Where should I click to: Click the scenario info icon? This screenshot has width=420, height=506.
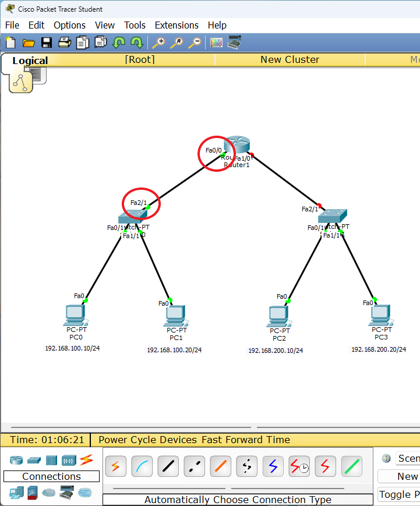pos(386,458)
